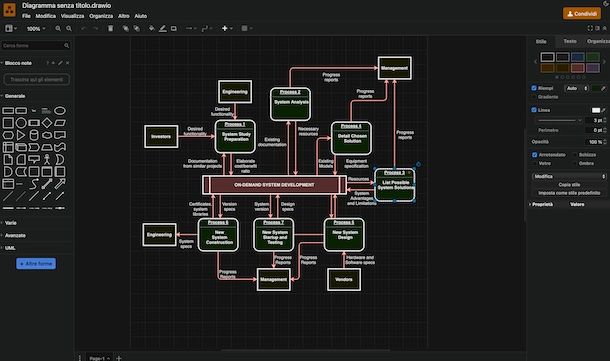Image resolution: width=610 pixels, height=361 pixels.
Task: Click the draw.io logo icon
Action: point(9,10)
